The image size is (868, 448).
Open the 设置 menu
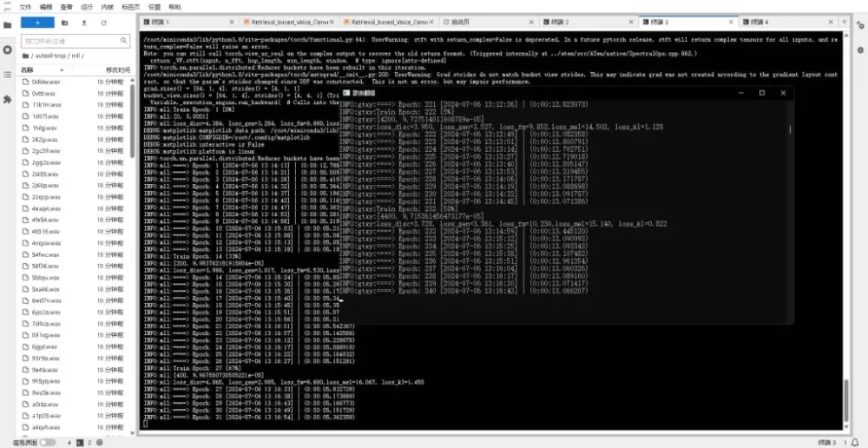coord(155,7)
